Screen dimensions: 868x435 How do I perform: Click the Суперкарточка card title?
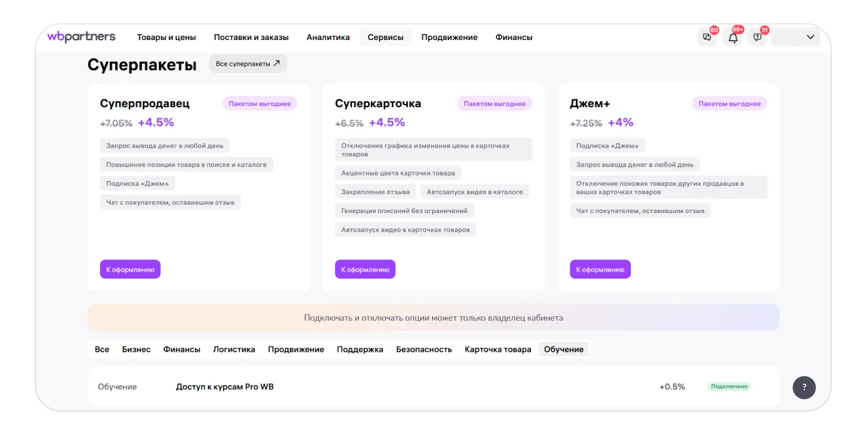coord(378,103)
